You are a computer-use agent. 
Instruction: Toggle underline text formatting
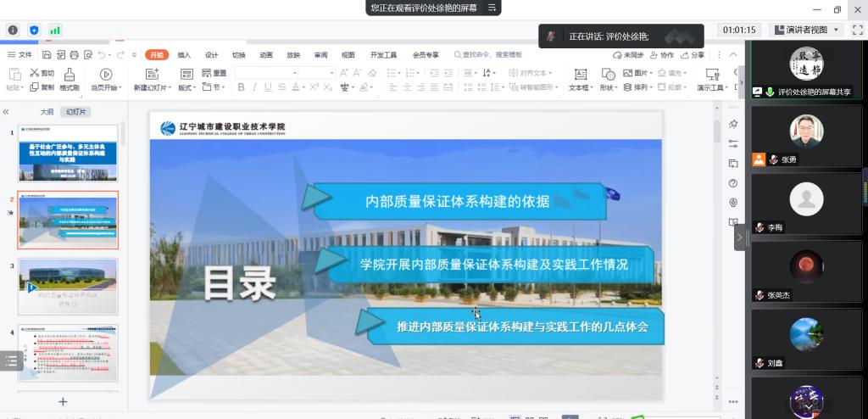268,87
